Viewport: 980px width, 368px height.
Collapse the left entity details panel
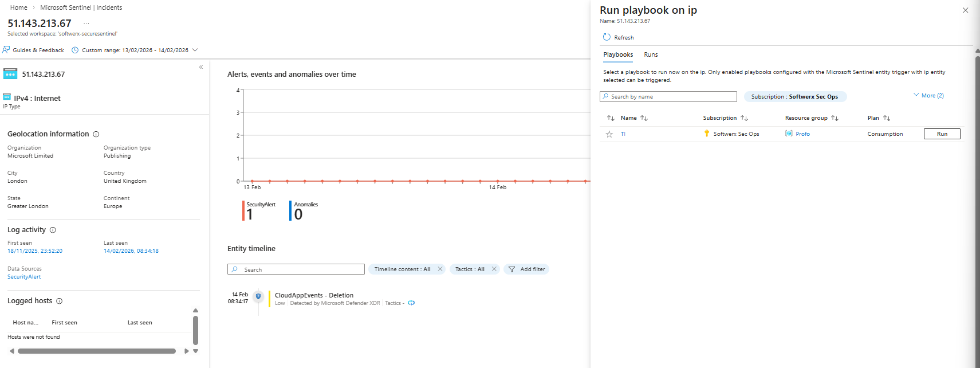click(201, 67)
